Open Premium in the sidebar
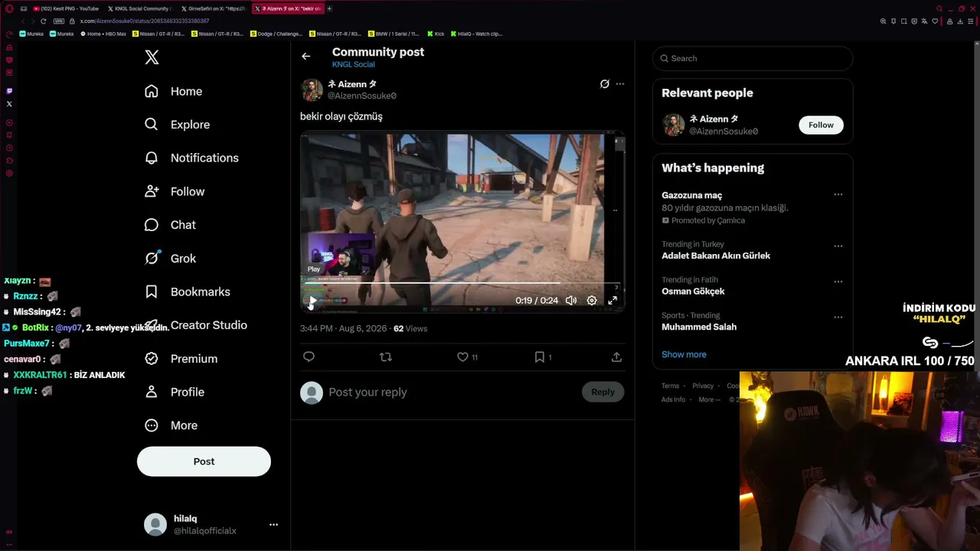This screenshot has width=980, height=551. [x=181, y=359]
